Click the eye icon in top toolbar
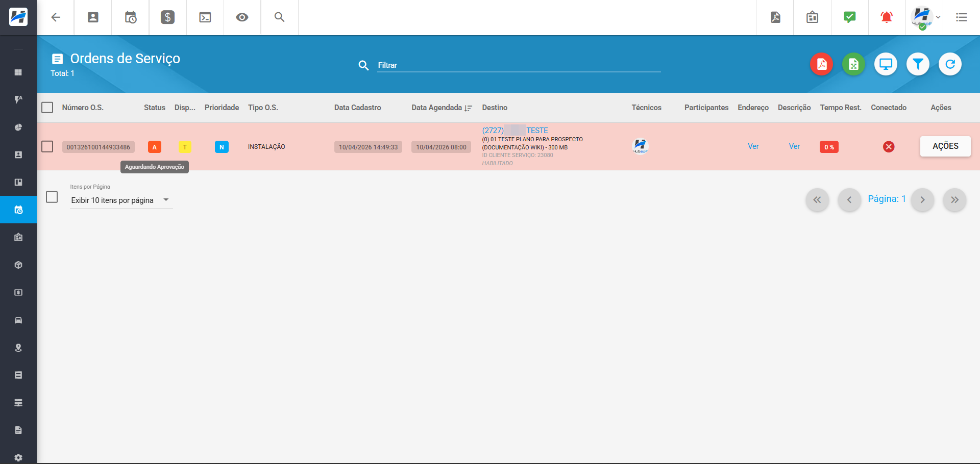This screenshot has width=980, height=464. pos(242,17)
